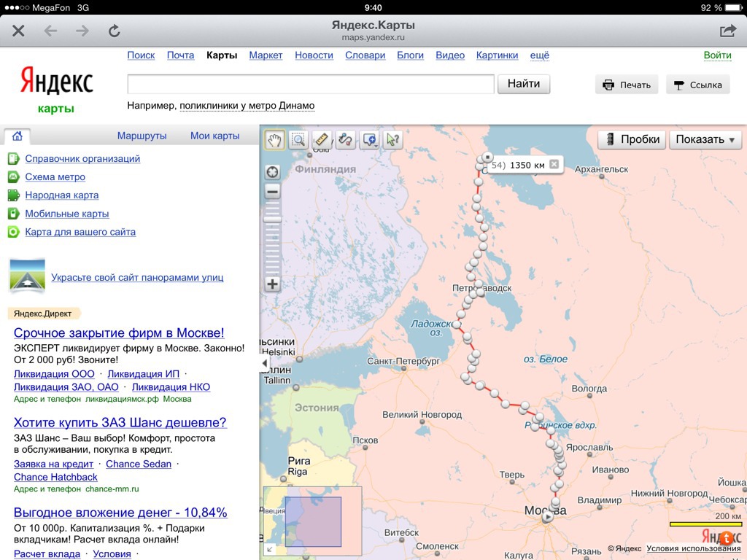747x560 pixels.
Task: Expand the ещё services menu
Action: coord(540,55)
